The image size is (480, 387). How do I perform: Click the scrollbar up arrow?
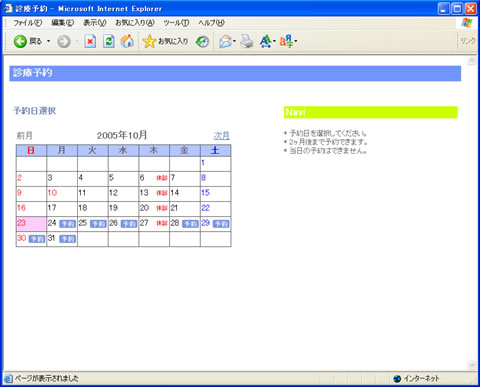471,61
